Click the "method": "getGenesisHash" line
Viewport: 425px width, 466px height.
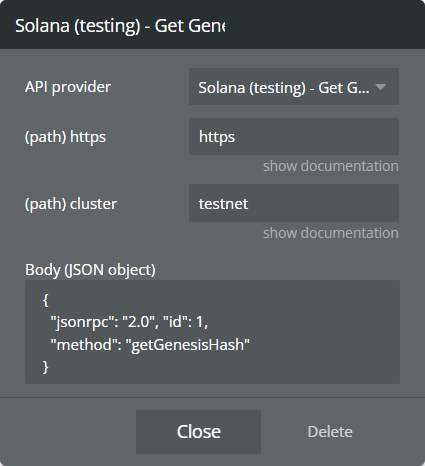[x=150, y=344]
